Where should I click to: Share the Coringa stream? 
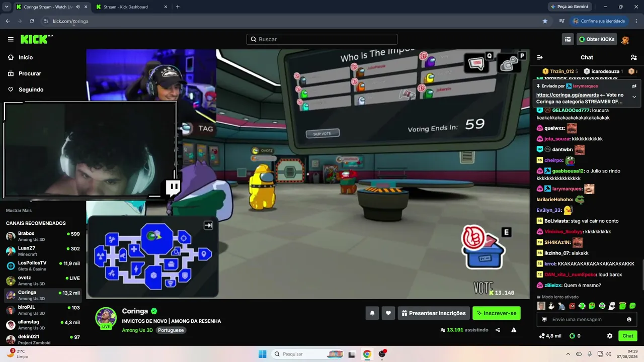coord(498,330)
